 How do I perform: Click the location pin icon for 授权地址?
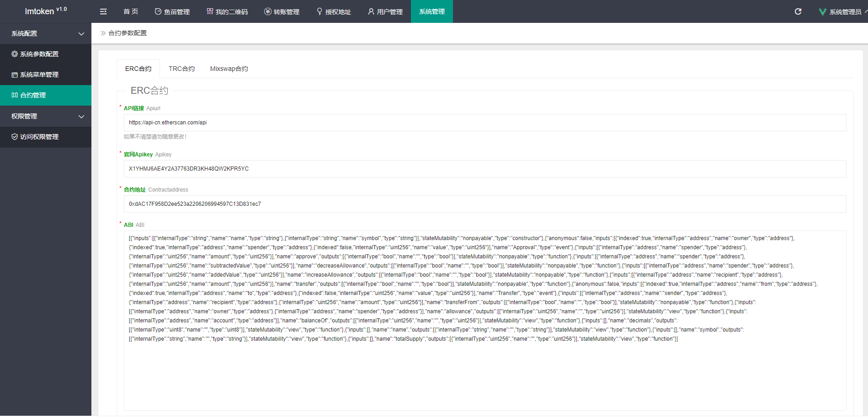point(320,11)
